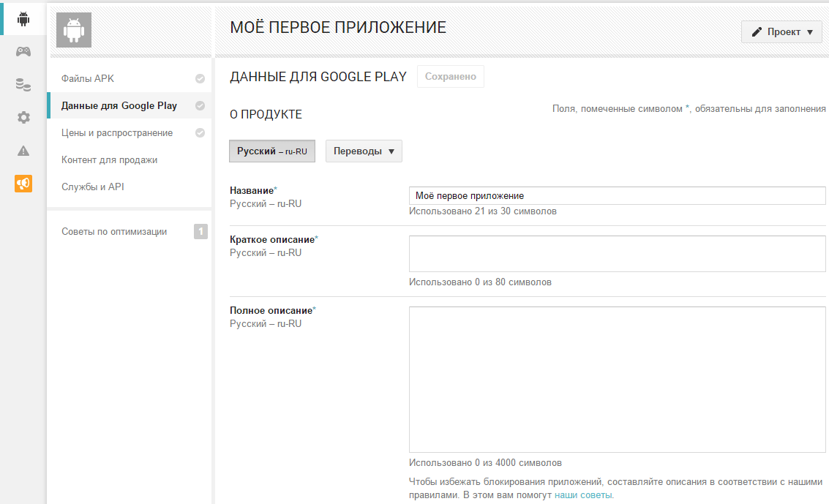
Task: Click text Использовано 21 из 30 символов
Action: tap(483, 211)
